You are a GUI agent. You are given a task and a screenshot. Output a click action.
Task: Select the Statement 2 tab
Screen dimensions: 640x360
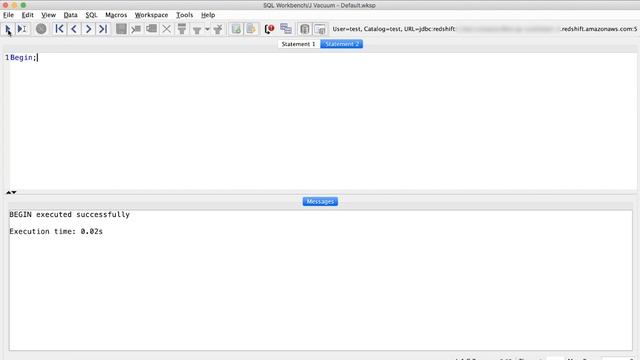[342, 44]
